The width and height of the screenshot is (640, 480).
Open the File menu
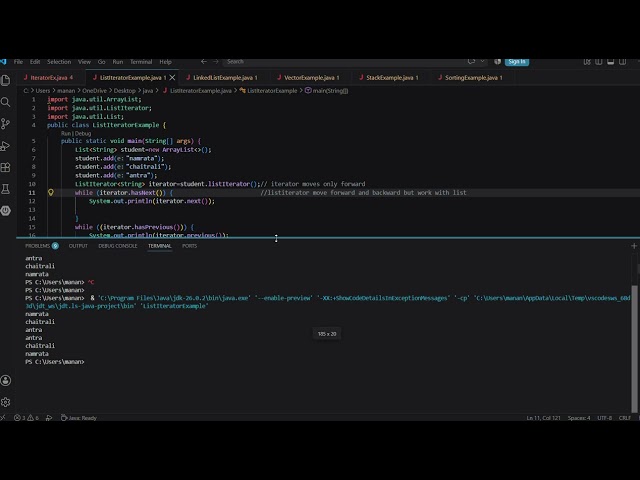pyautogui.click(x=18, y=62)
